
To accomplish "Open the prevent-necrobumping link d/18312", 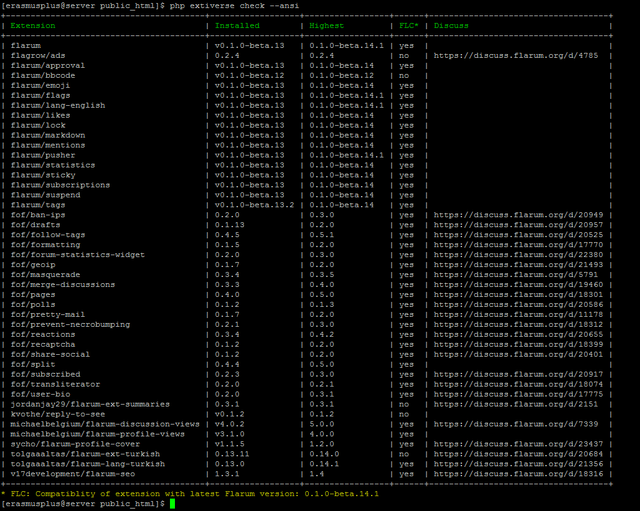I will 518,324.
